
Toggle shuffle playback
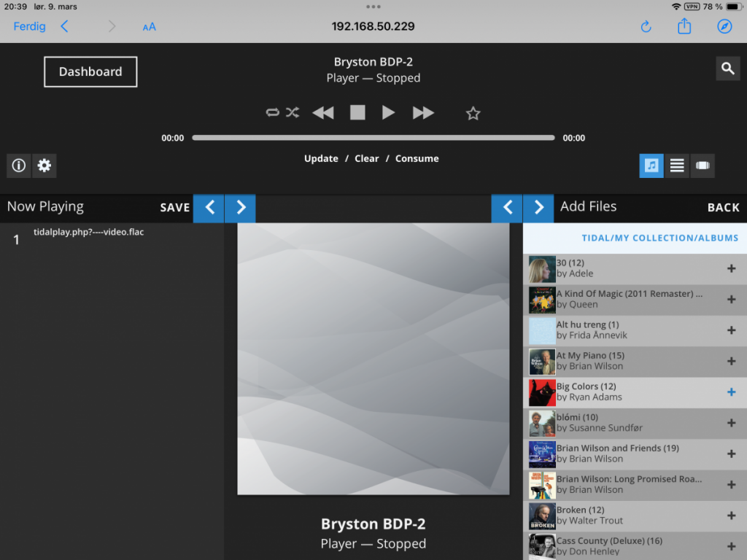[x=293, y=113]
